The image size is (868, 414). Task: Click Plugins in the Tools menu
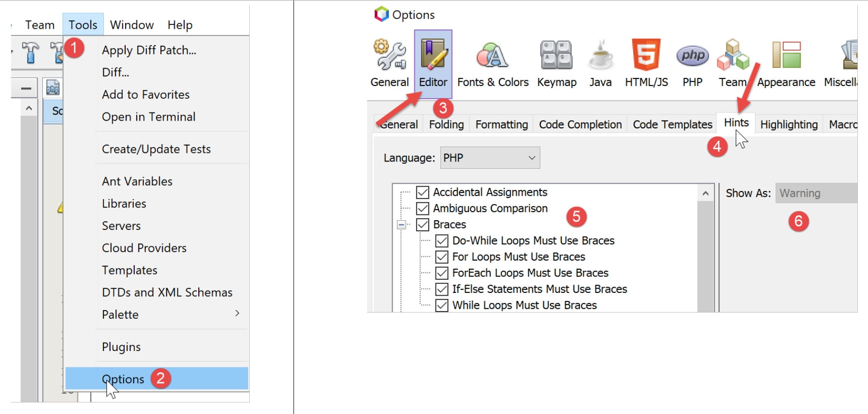point(121,347)
